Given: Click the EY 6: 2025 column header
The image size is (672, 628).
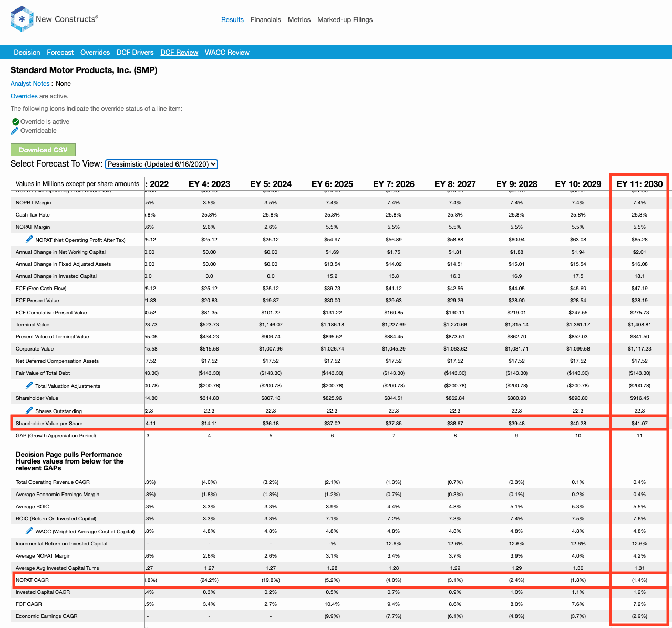Looking at the screenshot, I should click(x=332, y=184).
